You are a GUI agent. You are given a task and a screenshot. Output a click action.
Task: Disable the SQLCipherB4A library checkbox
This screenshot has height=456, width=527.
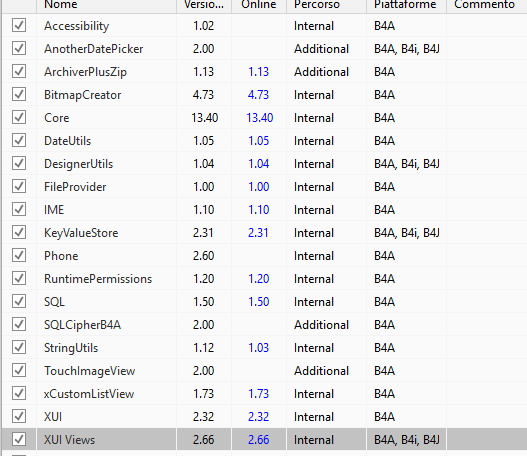(19, 324)
